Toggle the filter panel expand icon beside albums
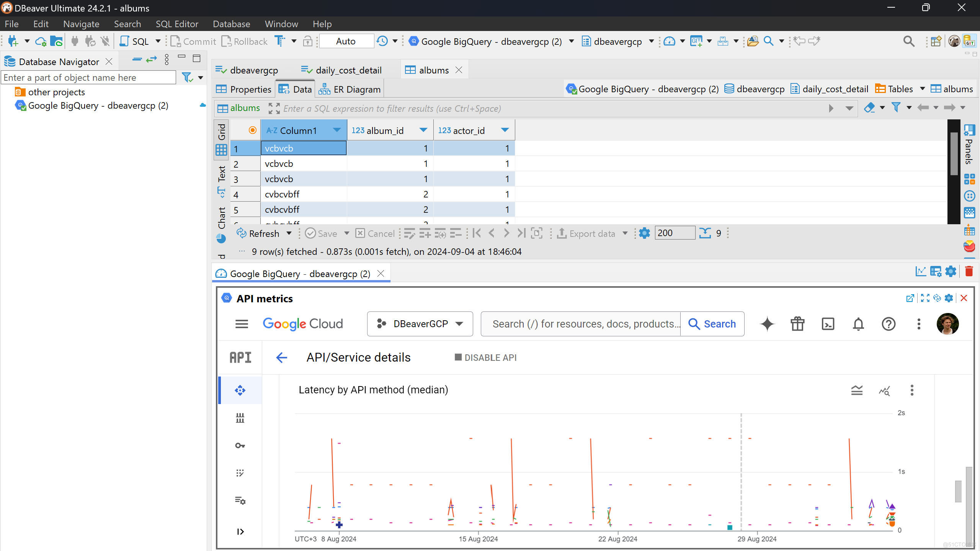This screenshot has height=551, width=980. [x=273, y=108]
